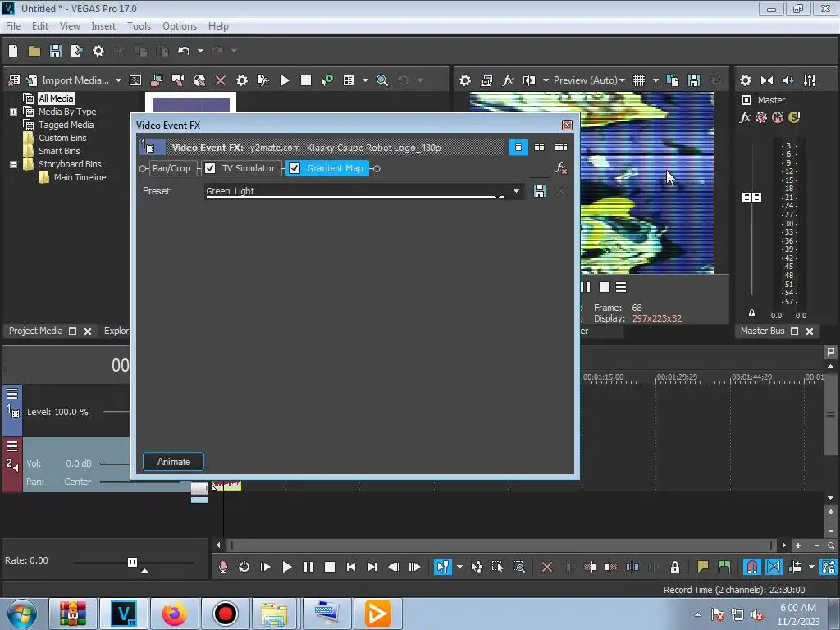
Task: Switch FX window to single list view
Action: pos(518,147)
